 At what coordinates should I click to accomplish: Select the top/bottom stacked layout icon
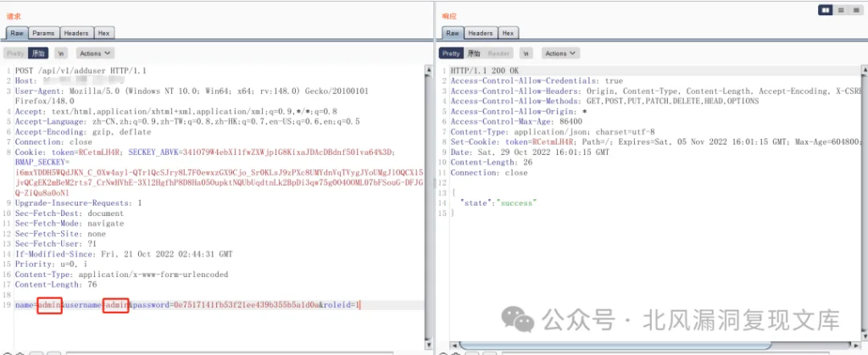(x=841, y=9)
